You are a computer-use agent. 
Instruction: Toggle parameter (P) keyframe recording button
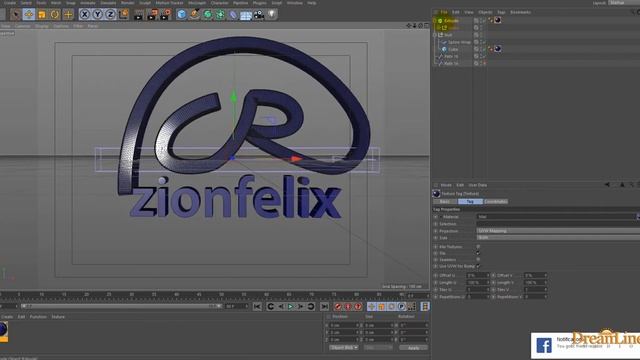(x=402, y=306)
